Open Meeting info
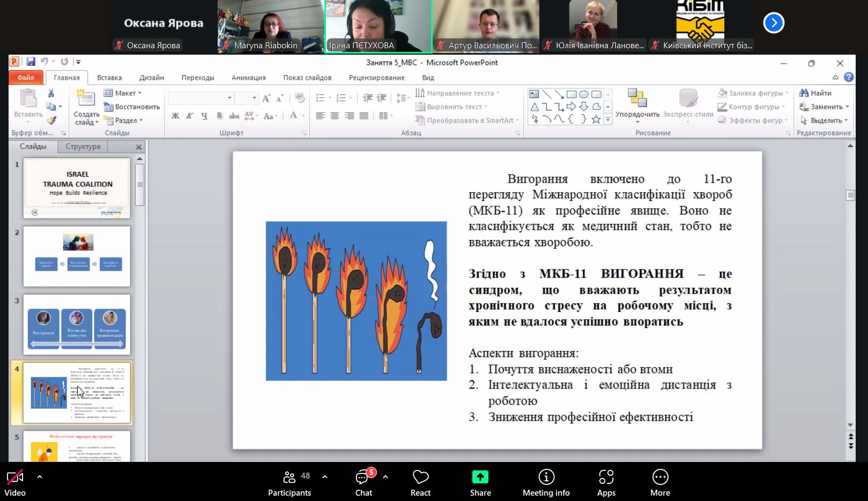The width and height of the screenshot is (868, 501). tap(546, 482)
